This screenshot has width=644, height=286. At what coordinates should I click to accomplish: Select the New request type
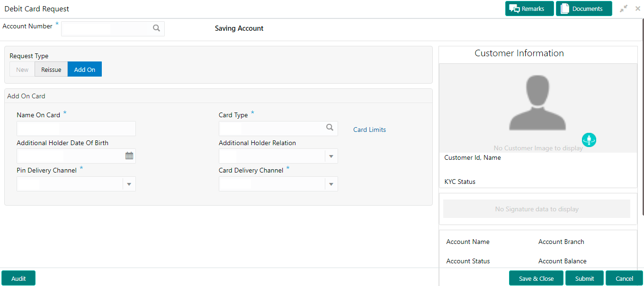[22, 69]
